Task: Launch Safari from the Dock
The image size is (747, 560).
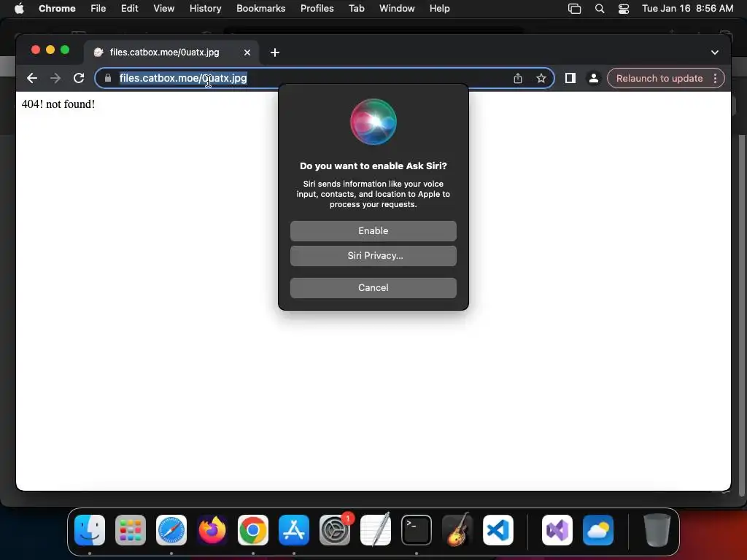Action: [x=171, y=530]
